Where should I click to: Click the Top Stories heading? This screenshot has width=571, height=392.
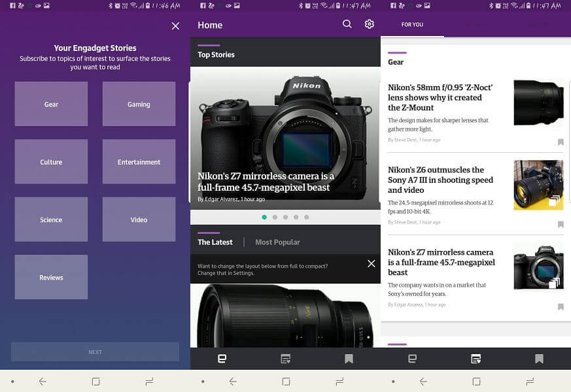216,54
